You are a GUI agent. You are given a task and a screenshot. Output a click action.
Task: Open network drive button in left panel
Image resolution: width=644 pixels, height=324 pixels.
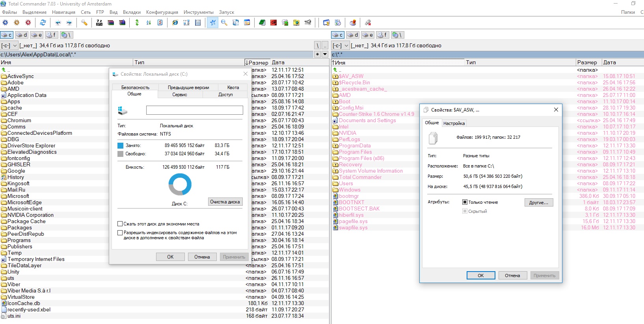coord(66,35)
